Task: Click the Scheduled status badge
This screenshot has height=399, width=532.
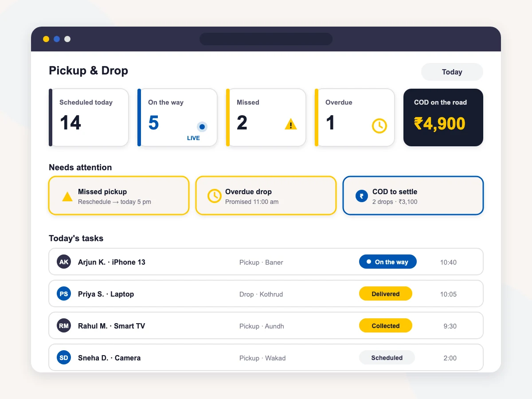Action: coord(387,357)
